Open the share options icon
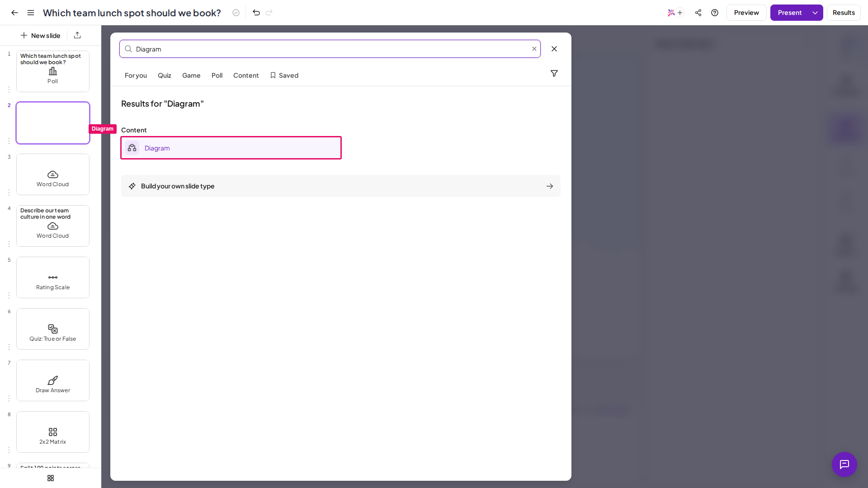Image resolution: width=868 pixels, height=488 pixels. [x=698, y=13]
